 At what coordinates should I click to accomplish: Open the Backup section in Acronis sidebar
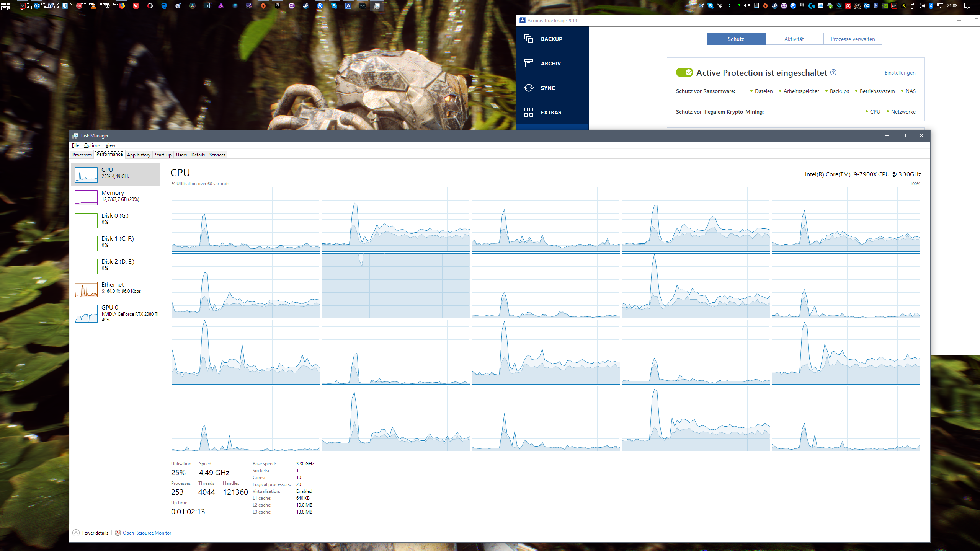(551, 39)
